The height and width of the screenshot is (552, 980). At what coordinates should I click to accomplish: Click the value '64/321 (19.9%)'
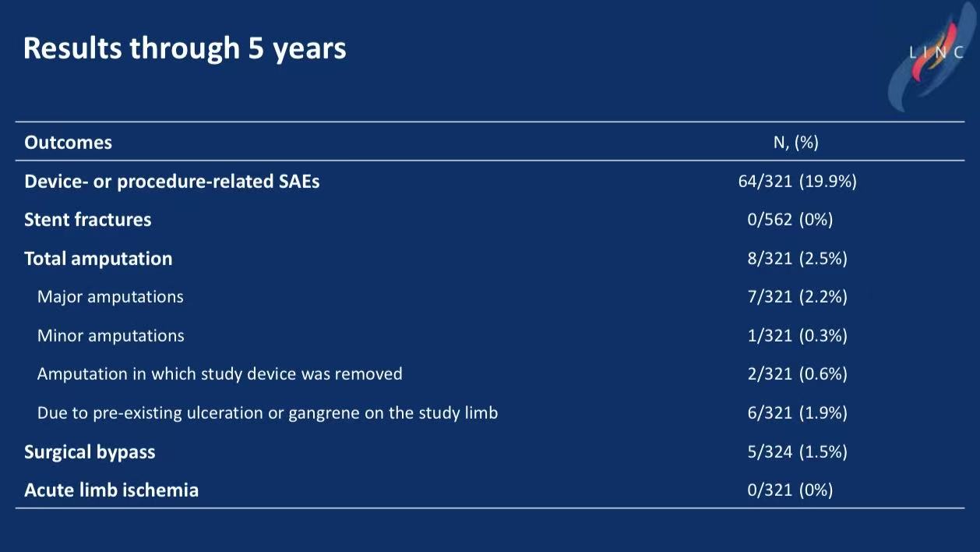(797, 182)
